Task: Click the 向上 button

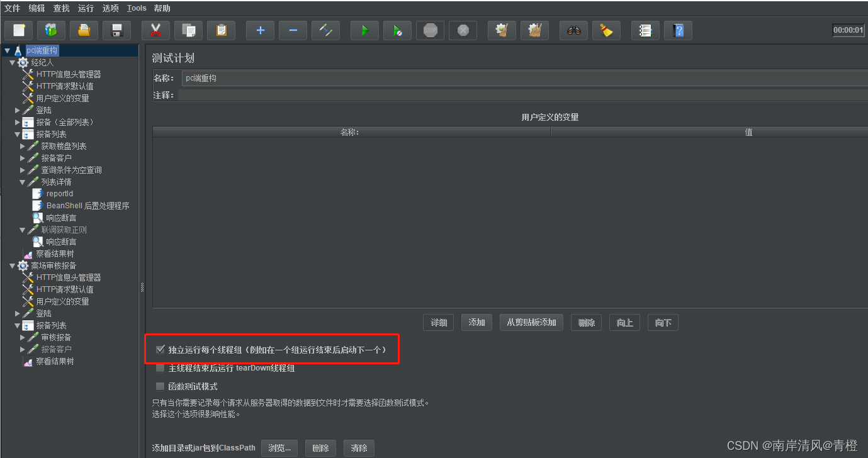Action: [625, 323]
